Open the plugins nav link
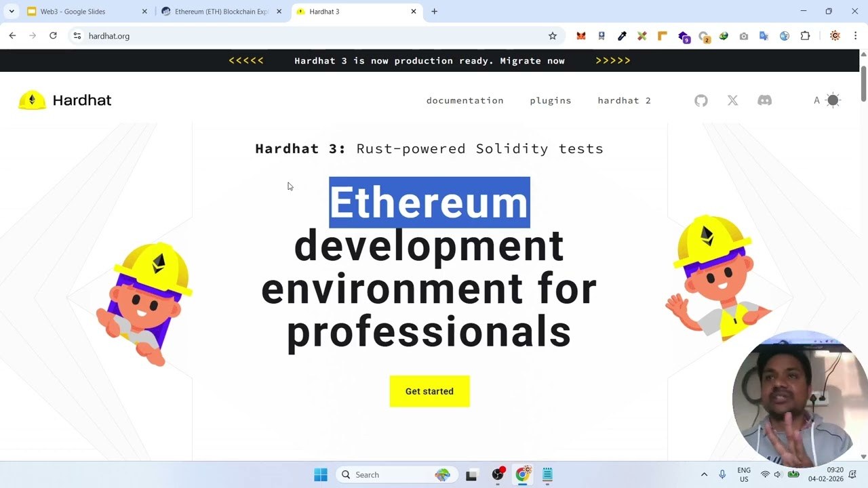The image size is (868, 488). tap(551, 100)
